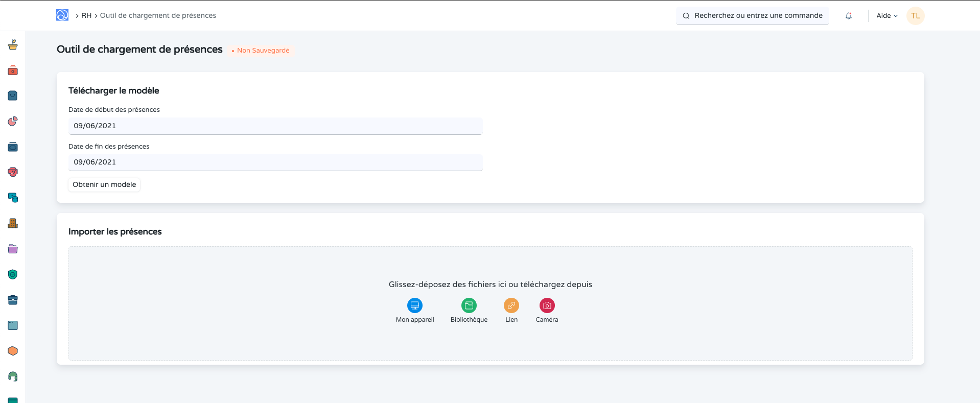Open the Caméra upload option

click(547, 305)
